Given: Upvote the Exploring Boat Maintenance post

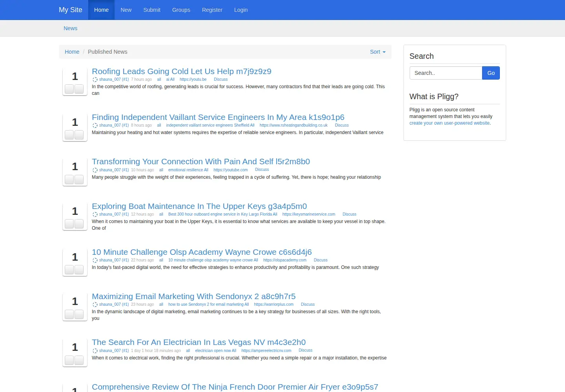Looking at the screenshot, I should (69, 224).
